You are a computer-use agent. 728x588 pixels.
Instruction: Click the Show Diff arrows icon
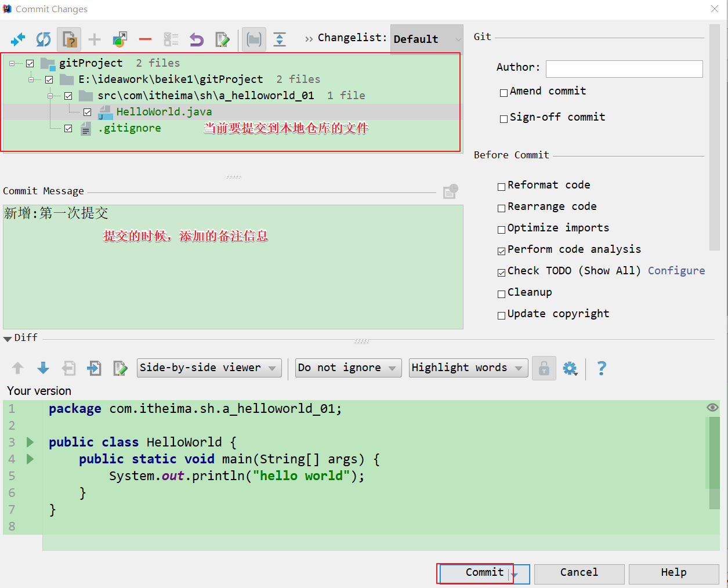click(x=18, y=39)
